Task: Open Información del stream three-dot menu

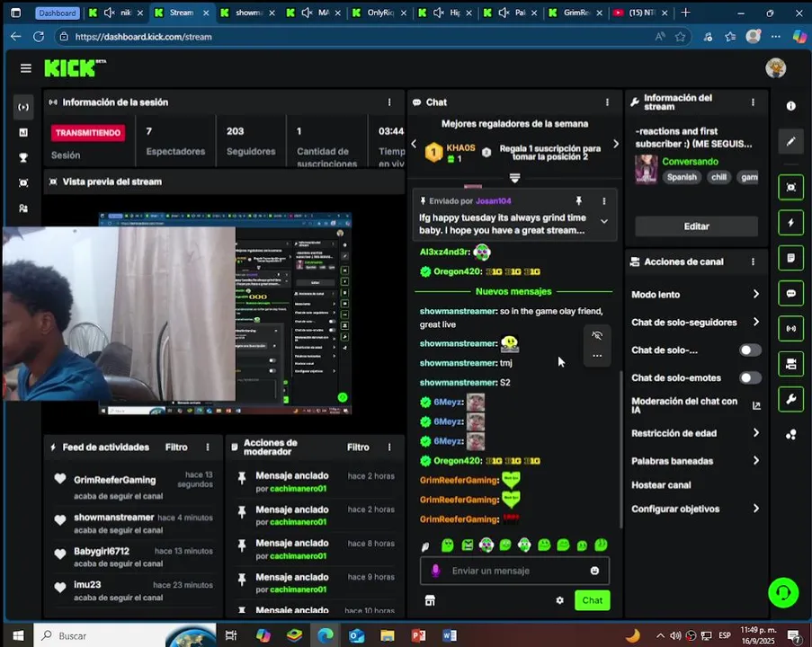Action: 753,102
